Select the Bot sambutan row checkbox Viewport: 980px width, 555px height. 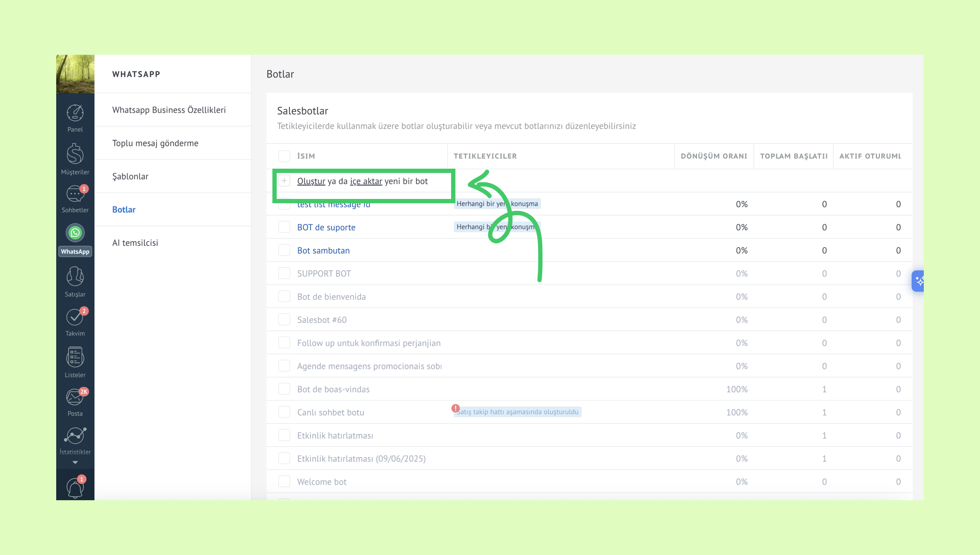(284, 250)
